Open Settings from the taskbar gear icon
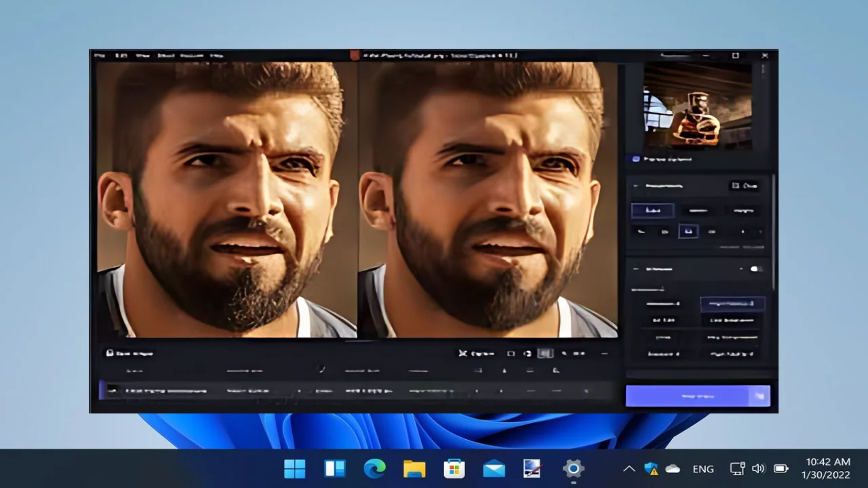This screenshot has width=868, height=488. 574,468
